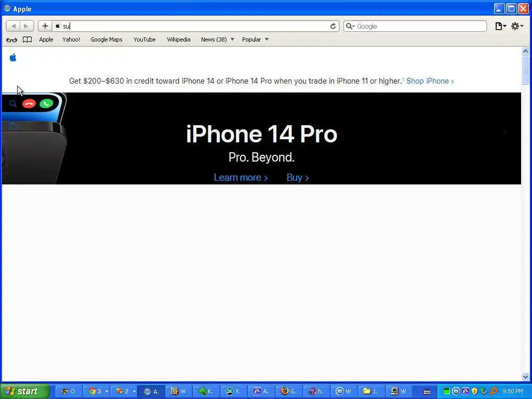
Task: Switch to the first taskbar item labeled O
Action: (68, 391)
